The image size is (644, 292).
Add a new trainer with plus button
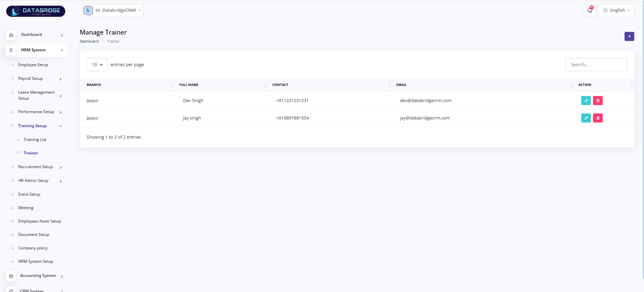click(x=629, y=36)
